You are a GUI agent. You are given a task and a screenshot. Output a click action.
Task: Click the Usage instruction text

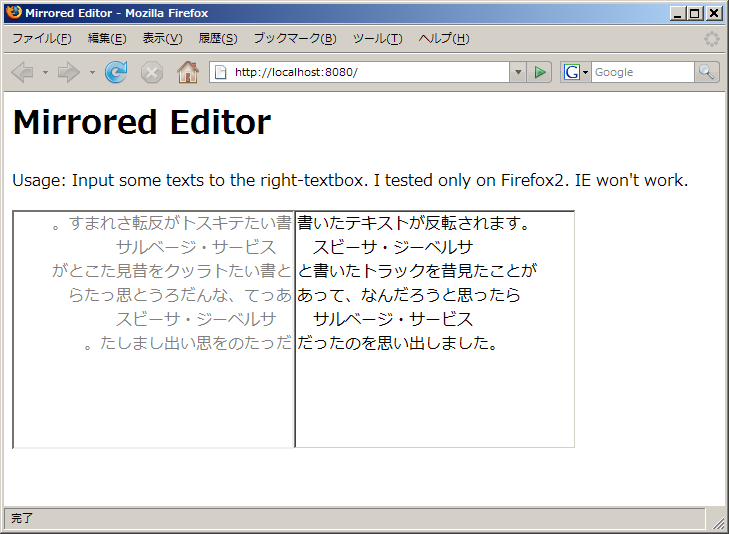pos(350,180)
